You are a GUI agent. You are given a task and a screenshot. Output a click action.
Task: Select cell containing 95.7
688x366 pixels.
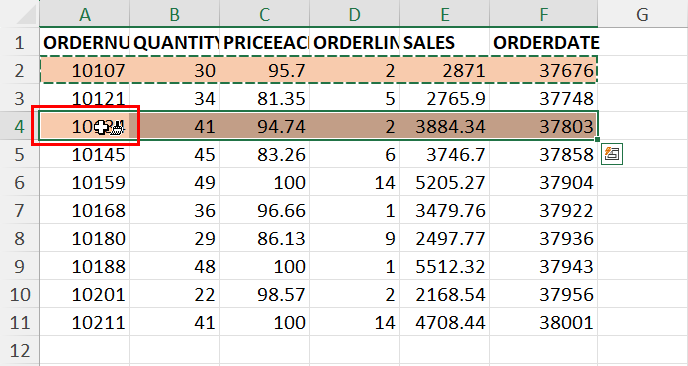265,70
